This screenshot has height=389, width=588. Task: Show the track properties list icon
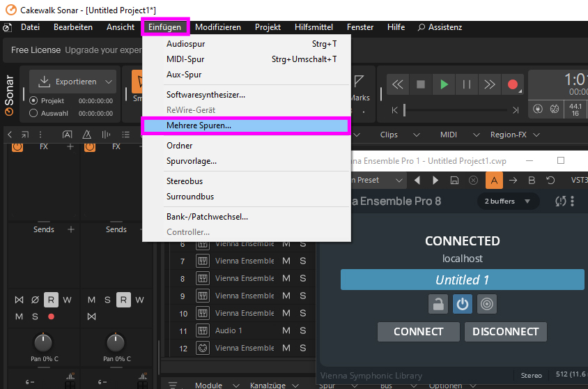[x=125, y=135]
